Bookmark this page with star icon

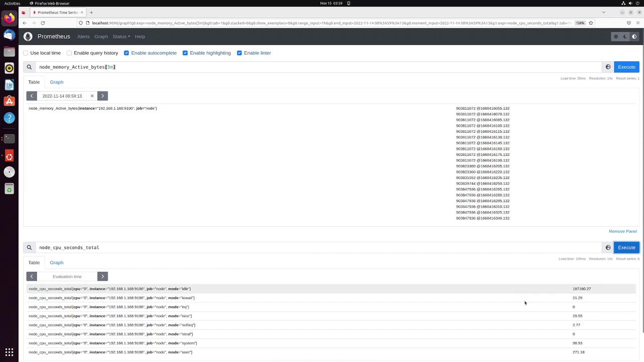pos(591,23)
